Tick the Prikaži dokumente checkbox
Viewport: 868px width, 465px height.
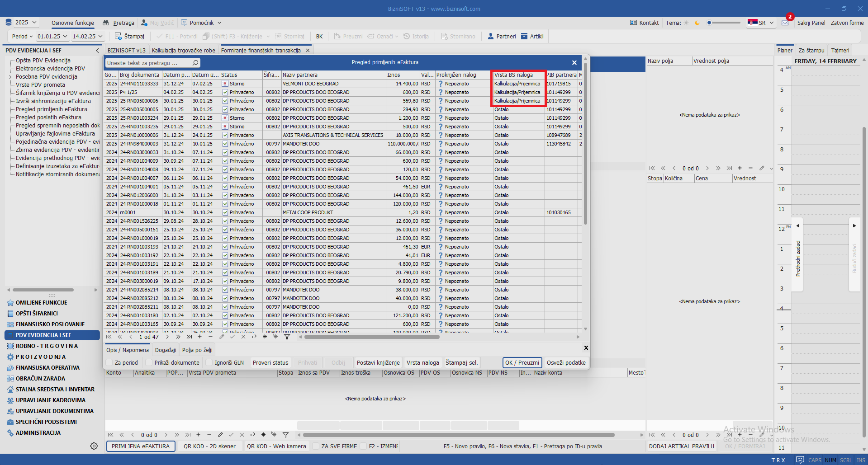[149, 362]
